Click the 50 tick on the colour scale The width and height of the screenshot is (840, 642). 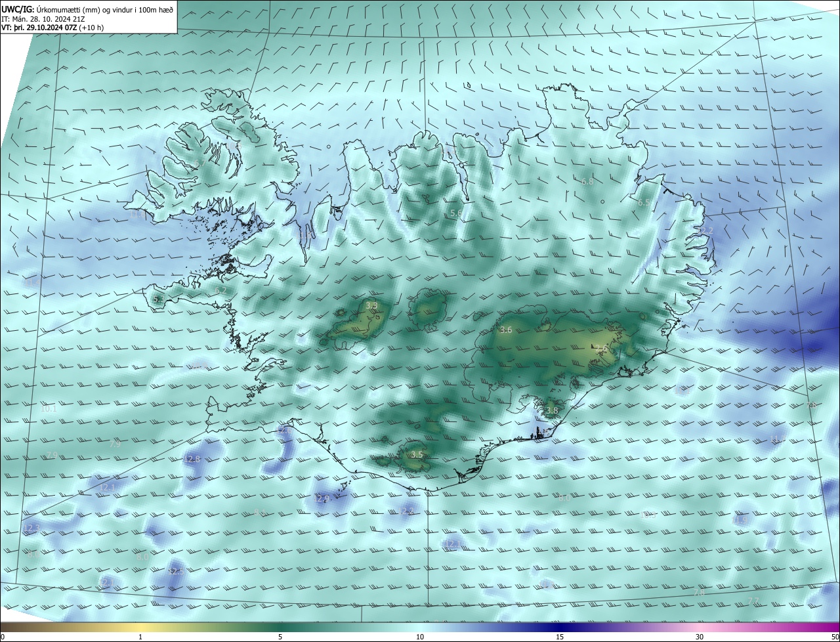pyautogui.click(x=834, y=637)
